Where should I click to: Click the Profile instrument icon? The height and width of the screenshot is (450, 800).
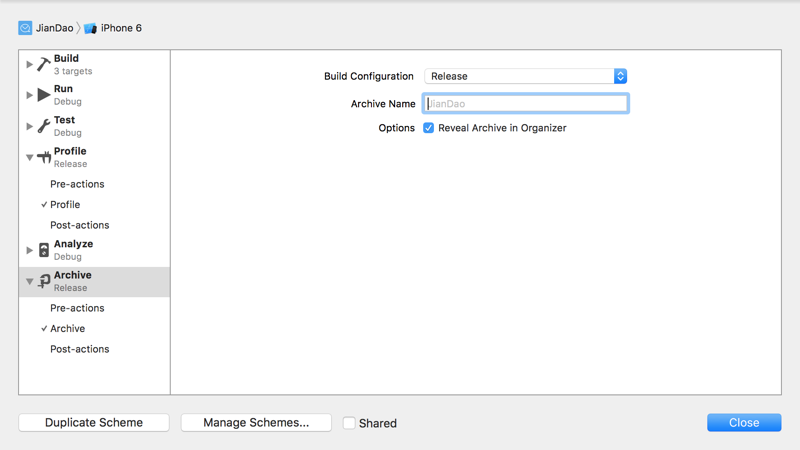point(44,157)
